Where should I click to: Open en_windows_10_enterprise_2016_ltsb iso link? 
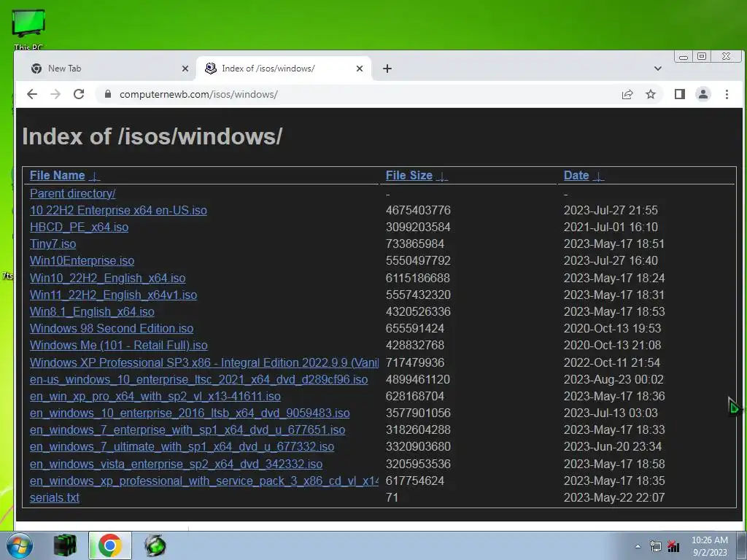pos(190,413)
